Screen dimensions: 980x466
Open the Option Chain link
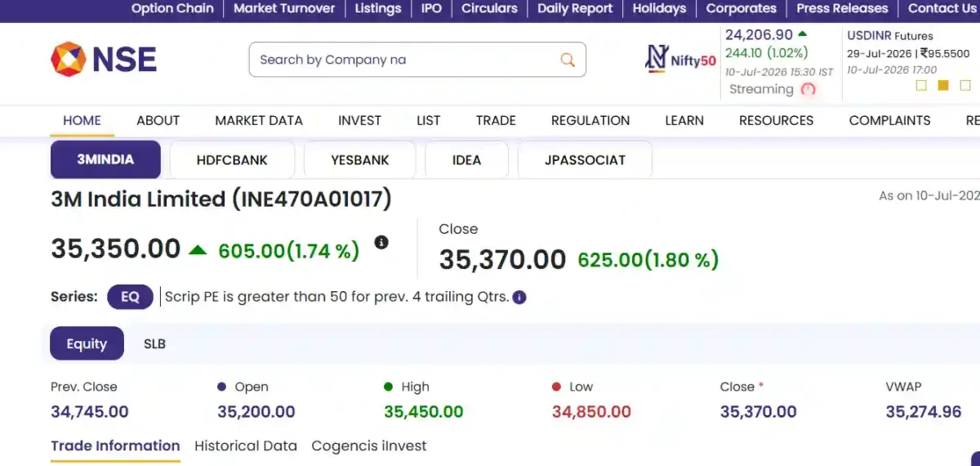[172, 8]
